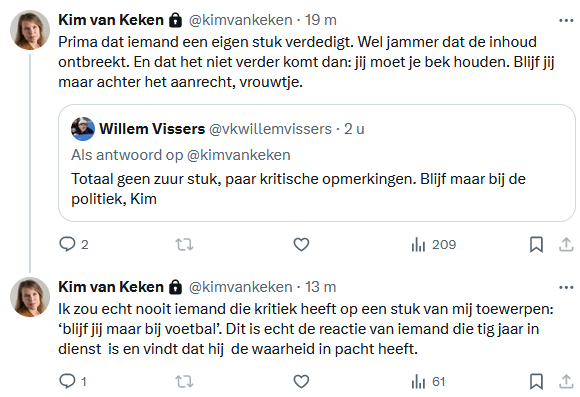
Task: Retweet the first Kim van Keken tweet
Action: click(184, 245)
